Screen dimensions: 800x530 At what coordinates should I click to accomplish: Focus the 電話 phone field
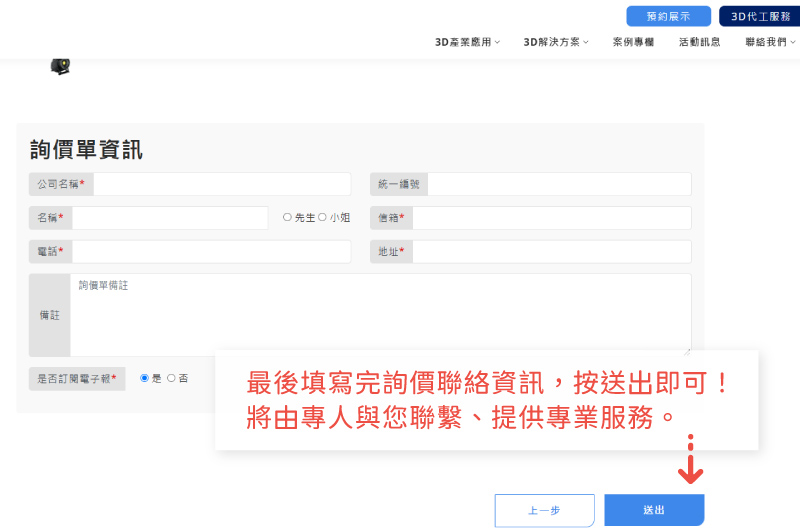(211, 252)
